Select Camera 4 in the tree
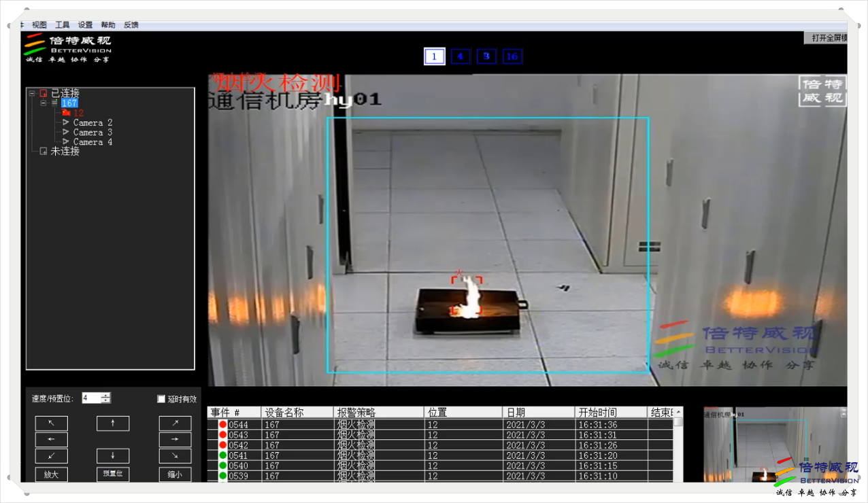The height and width of the screenshot is (503, 868). (x=93, y=142)
